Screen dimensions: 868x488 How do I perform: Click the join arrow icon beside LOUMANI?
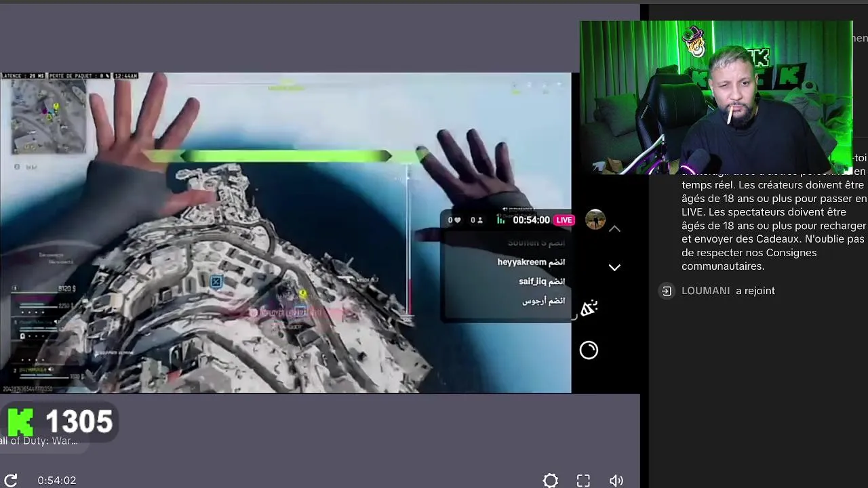click(667, 291)
